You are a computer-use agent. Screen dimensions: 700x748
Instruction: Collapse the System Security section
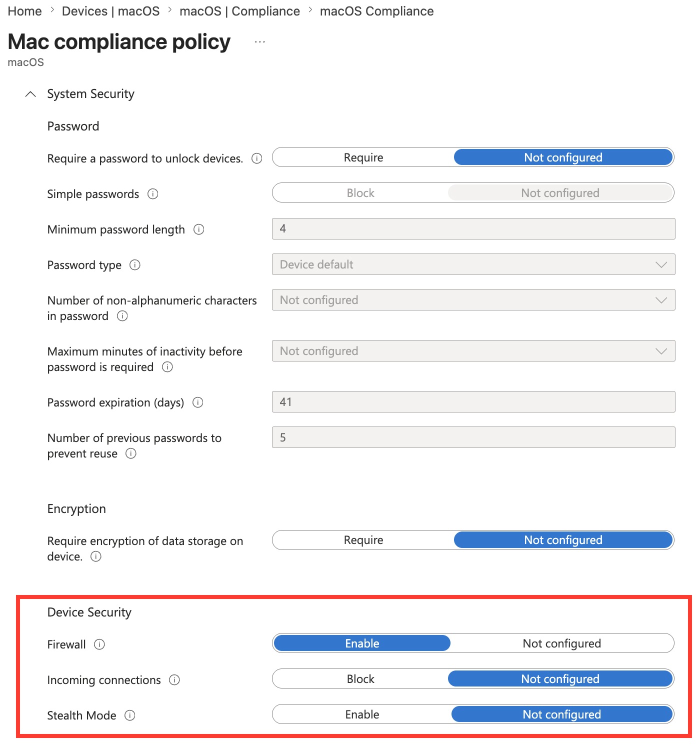30,94
